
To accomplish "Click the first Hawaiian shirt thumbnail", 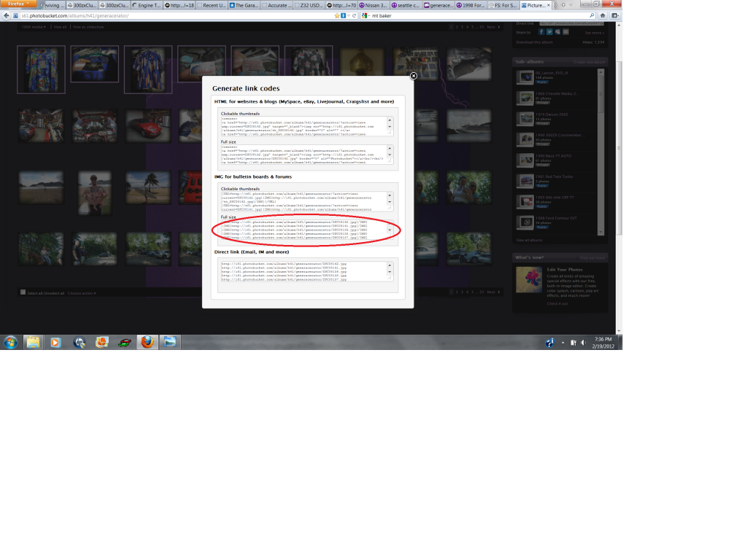I will click(41, 69).
